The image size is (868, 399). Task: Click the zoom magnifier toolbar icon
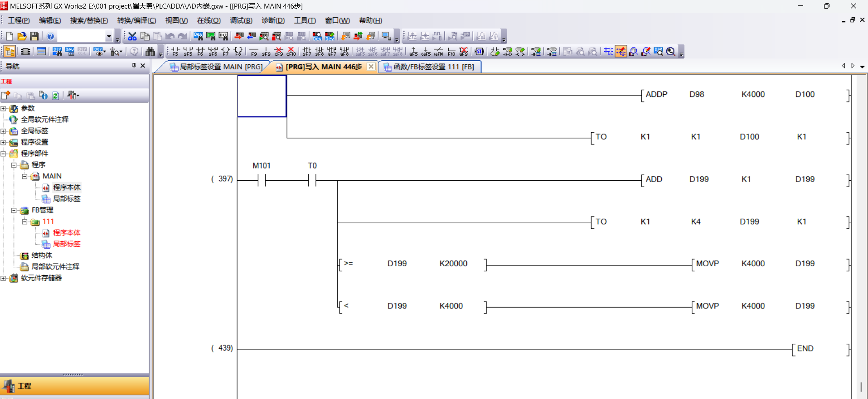pyautogui.click(x=671, y=52)
